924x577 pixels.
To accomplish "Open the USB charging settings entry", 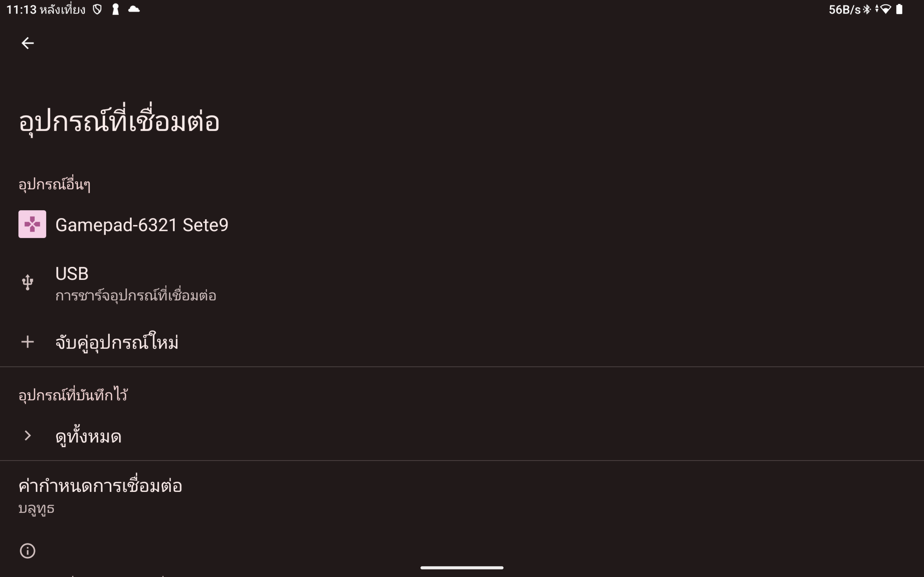I will point(136,284).
